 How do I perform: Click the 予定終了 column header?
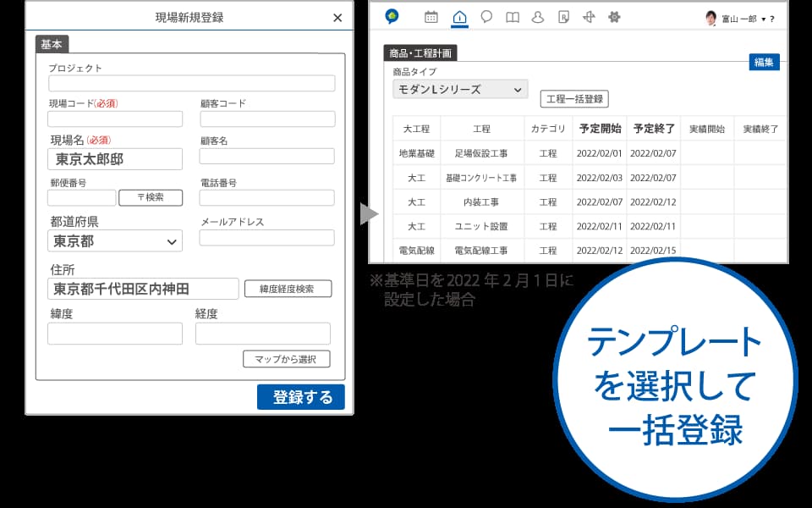tap(654, 129)
